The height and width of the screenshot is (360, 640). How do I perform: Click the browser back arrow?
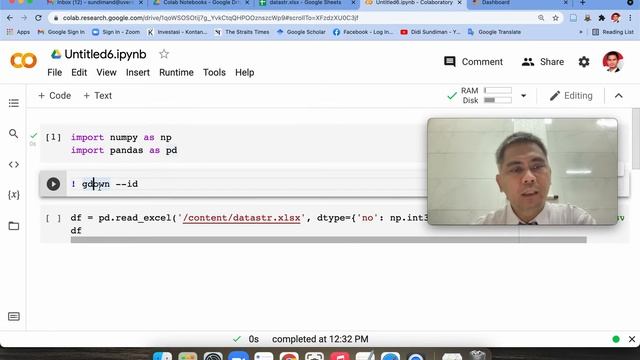[x=10, y=18]
